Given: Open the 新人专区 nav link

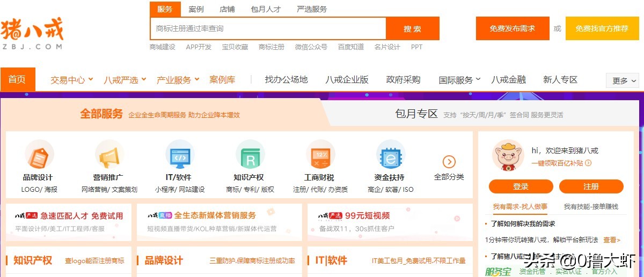Looking at the screenshot, I should click(x=560, y=80).
